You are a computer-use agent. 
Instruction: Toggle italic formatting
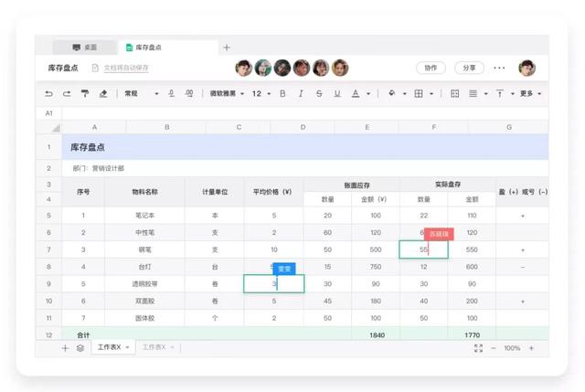tap(301, 93)
